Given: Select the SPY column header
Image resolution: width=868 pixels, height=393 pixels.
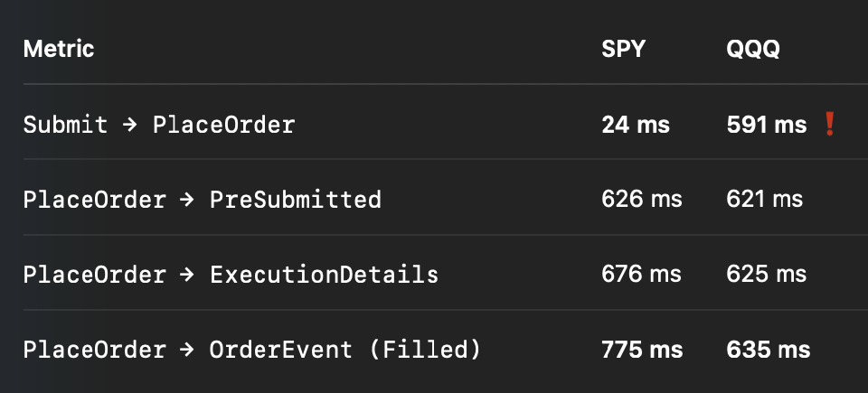Looking at the screenshot, I should 623,49.
